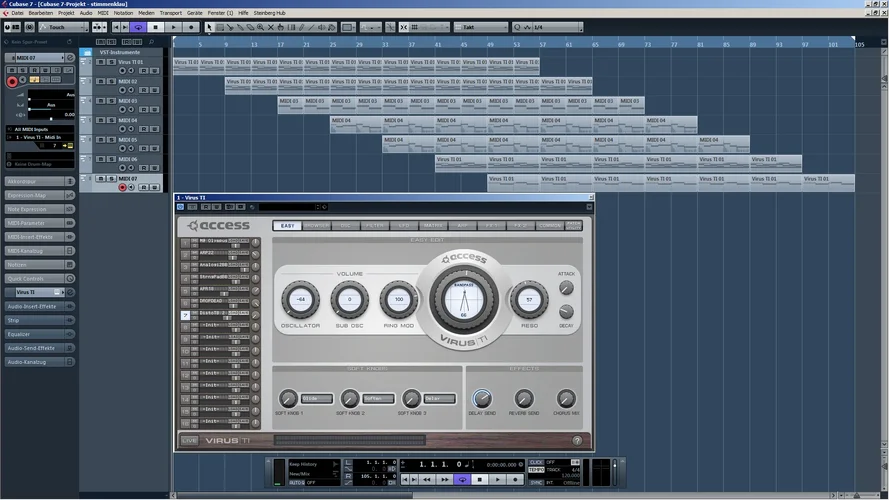Select the Mute X tool
Image resolution: width=889 pixels, height=500 pixels.
click(270, 27)
